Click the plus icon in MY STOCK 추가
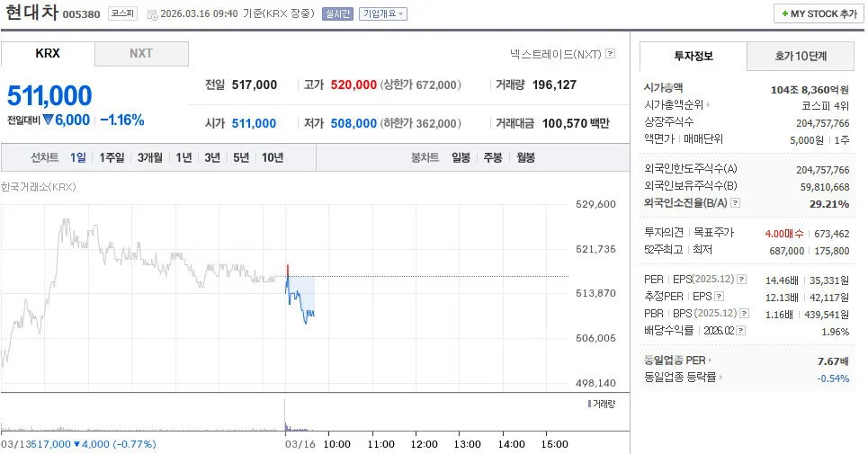Image resolution: width=868 pixels, height=454 pixels. [785, 13]
